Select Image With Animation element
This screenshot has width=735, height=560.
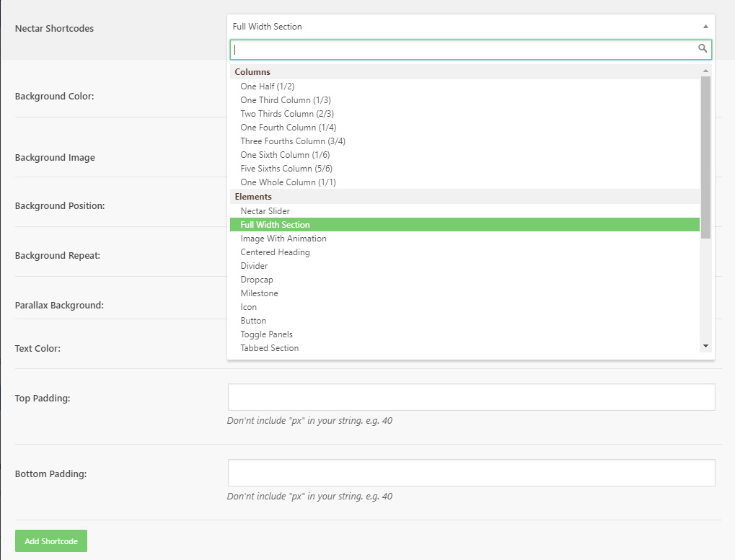283,239
